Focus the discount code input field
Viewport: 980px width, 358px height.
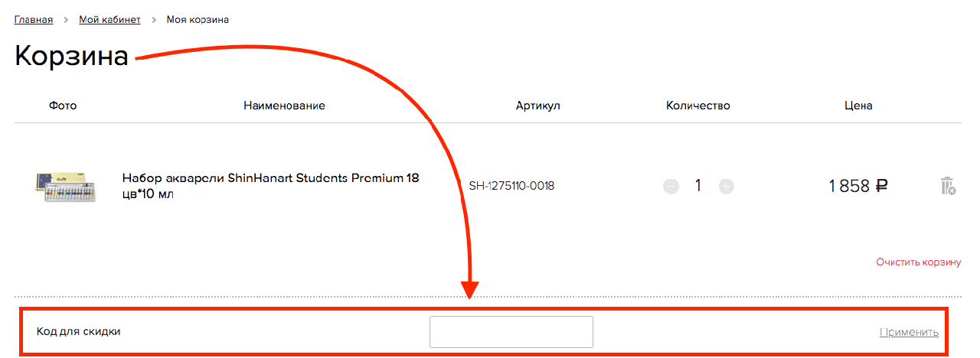[x=511, y=332]
